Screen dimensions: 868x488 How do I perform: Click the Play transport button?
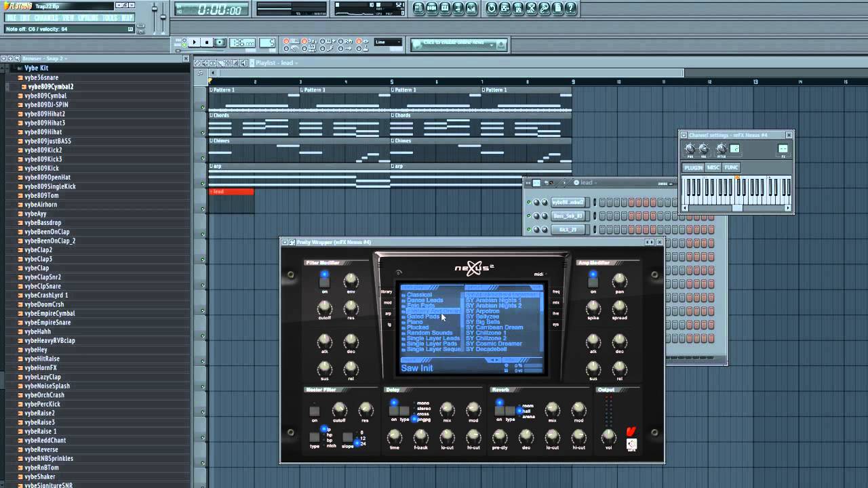[x=194, y=43]
